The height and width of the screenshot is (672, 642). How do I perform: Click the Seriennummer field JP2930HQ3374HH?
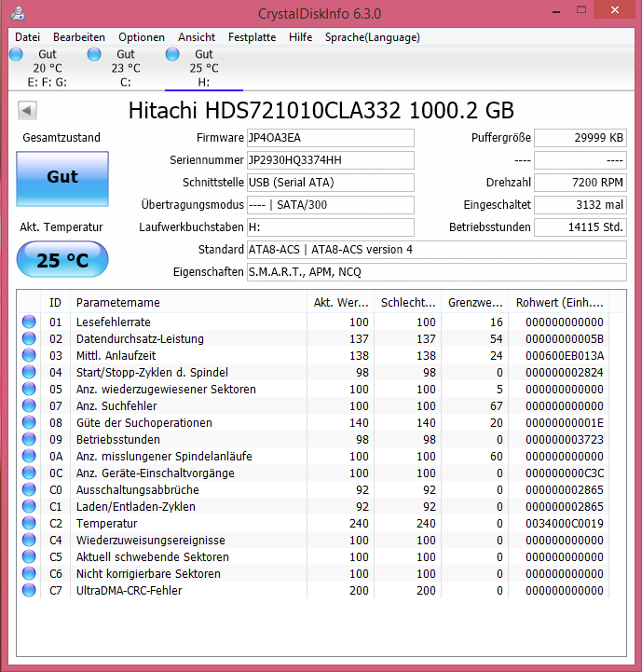point(331,160)
